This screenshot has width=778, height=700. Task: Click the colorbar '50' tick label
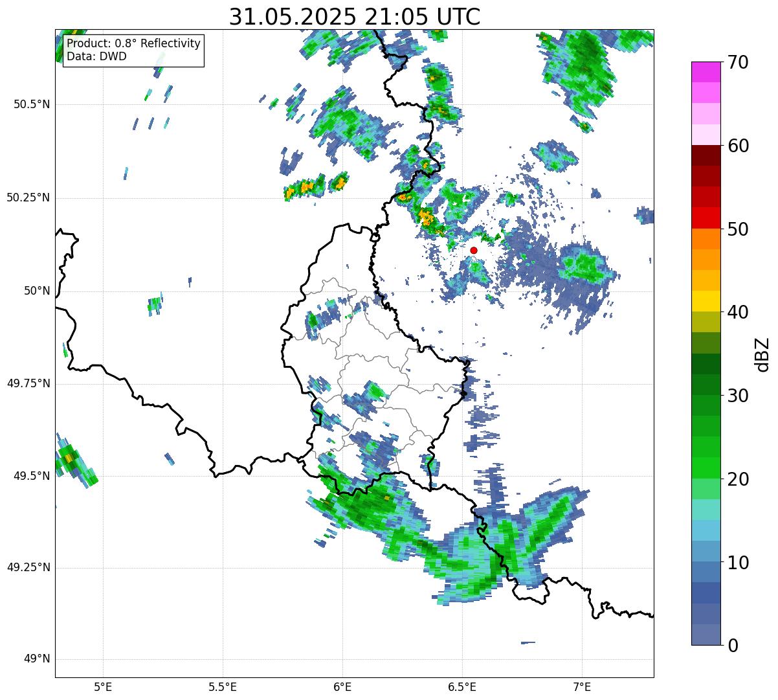coord(739,229)
